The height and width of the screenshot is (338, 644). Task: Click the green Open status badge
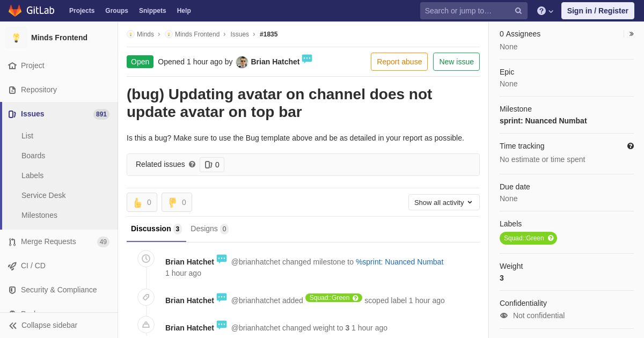[x=140, y=62]
